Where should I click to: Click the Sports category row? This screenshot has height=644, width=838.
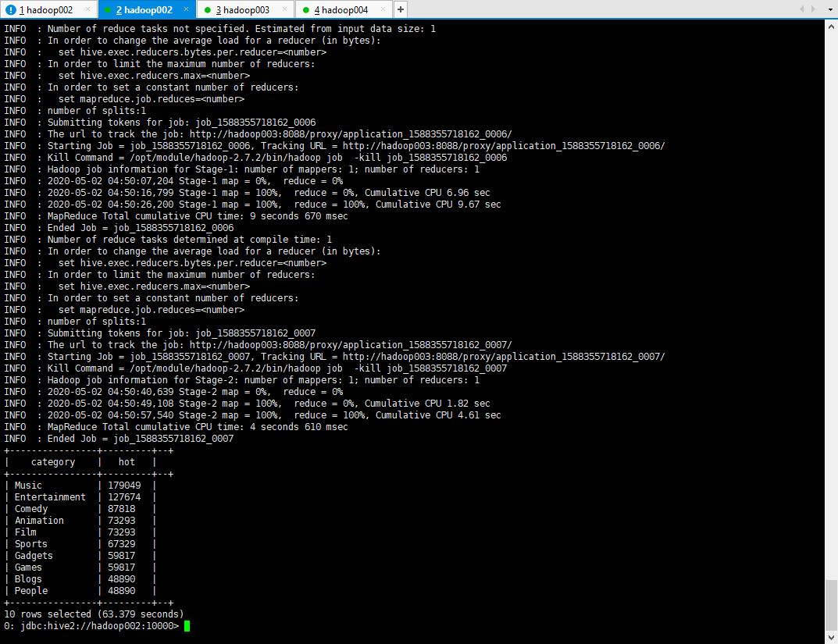[x=80, y=544]
